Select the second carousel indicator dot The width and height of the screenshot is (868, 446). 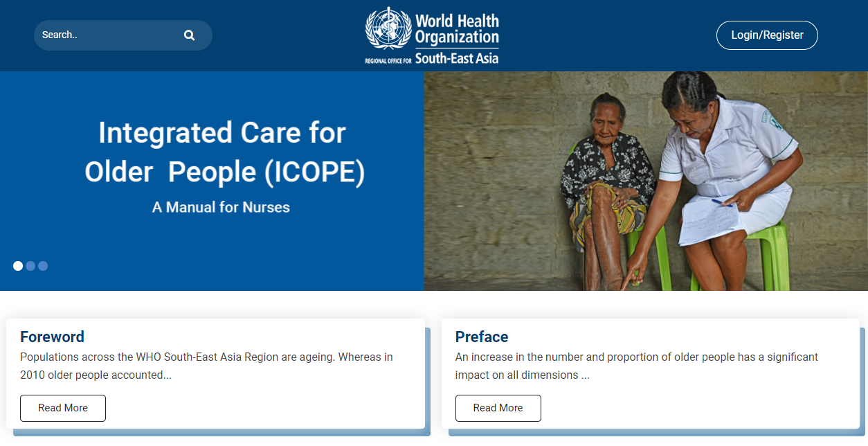click(x=30, y=265)
